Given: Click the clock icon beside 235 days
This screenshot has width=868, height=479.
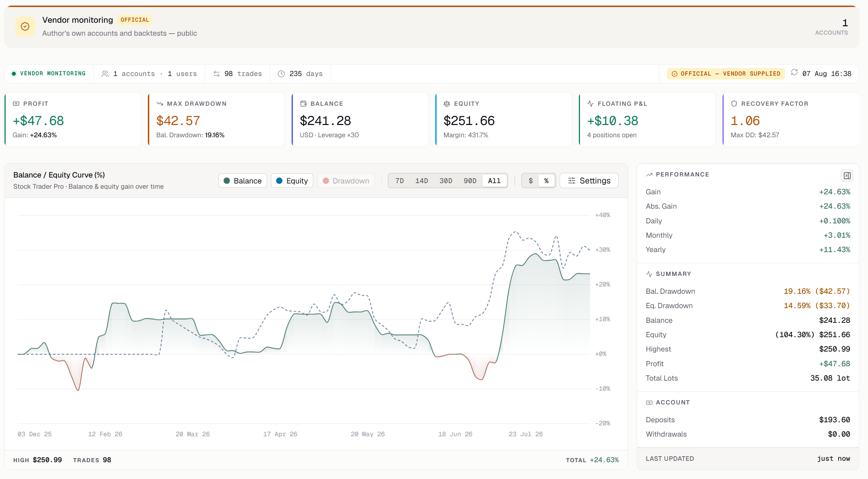Looking at the screenshot, I should pyautogui.click(x=281, y=74).
